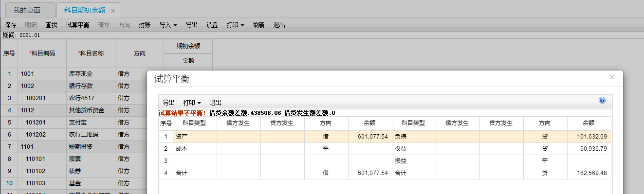Select the 支付宝 account cell
Image resolution: width=644 pixels, height=194 pixels.
[x=91, y=123]
